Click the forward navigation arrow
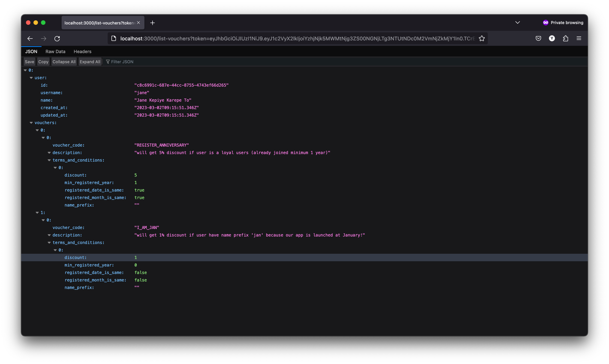This screenshot has height=364, width=609. pos(43,38)
